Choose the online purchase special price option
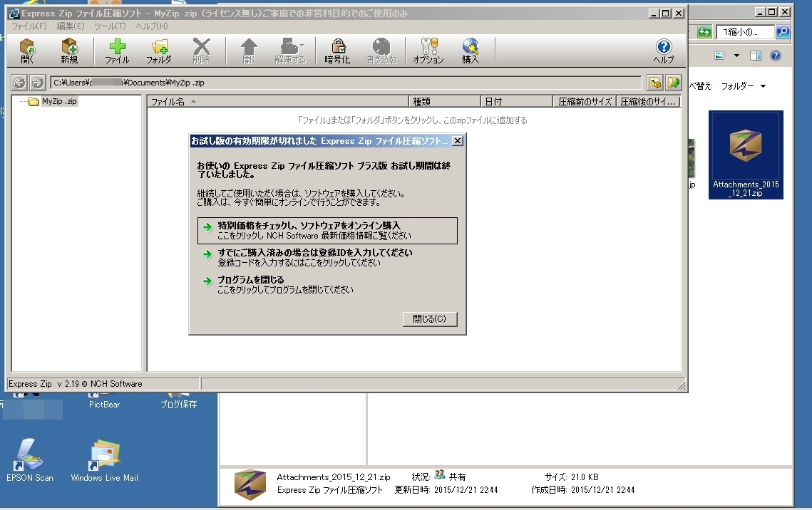 pyautogui.click(x=327, y=231)
